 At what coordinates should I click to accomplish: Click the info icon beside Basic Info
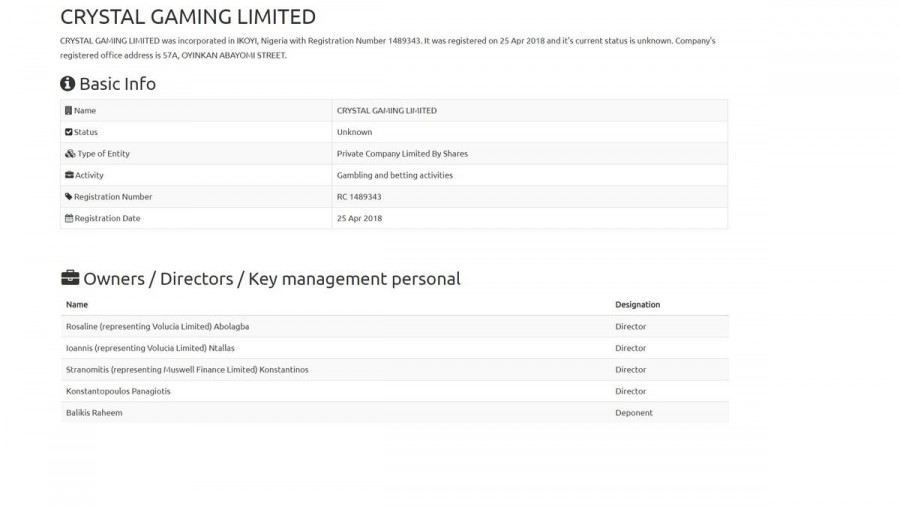point(68,84)
